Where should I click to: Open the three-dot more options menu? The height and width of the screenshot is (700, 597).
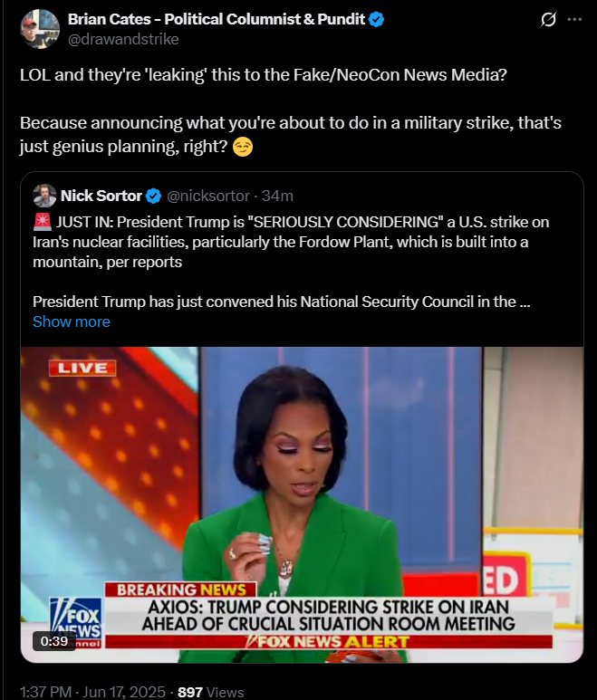pyautogui.click(x=574, y=20)
